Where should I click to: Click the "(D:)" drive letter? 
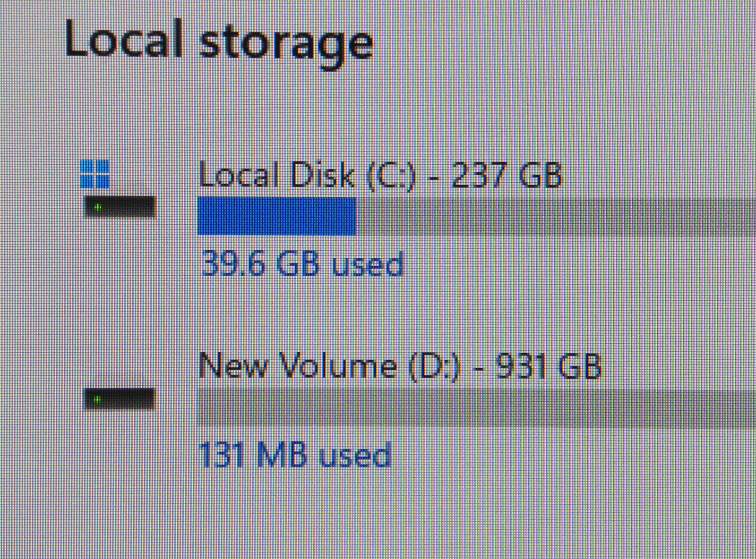click(x=434, y=366)
